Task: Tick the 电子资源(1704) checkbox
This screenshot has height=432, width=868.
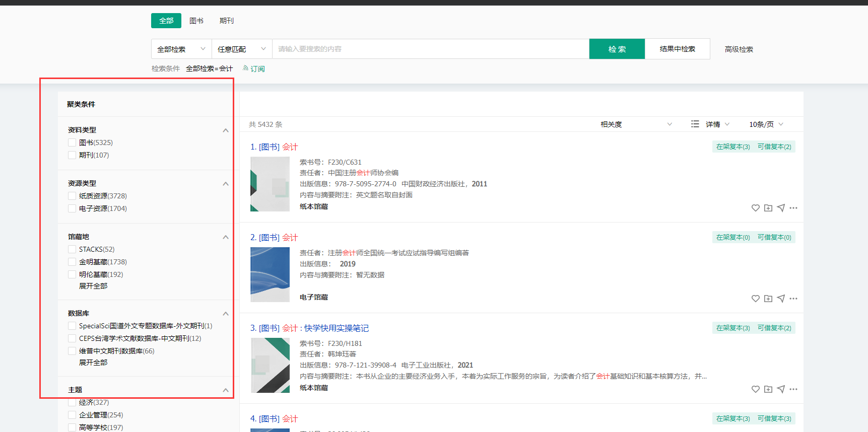Action: (72, 208)
